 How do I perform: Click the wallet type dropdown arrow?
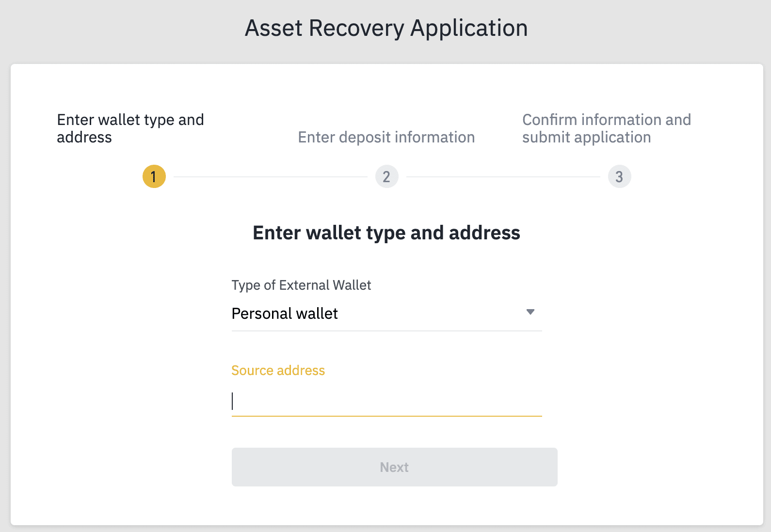point(530,312)
